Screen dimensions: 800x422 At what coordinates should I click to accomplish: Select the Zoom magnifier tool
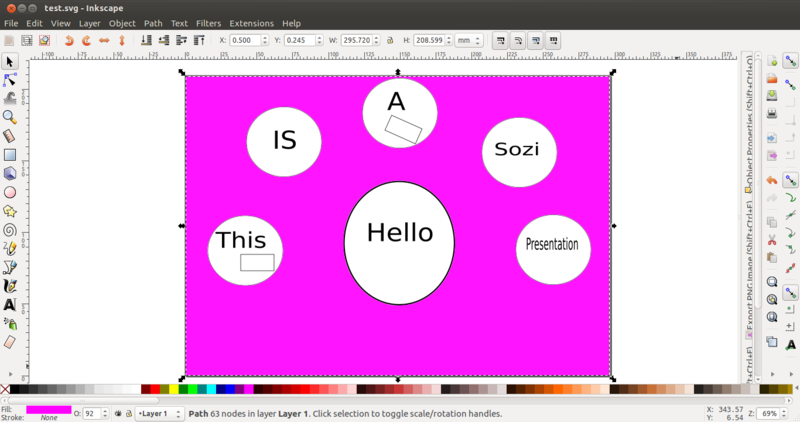(x=10, y=117)
